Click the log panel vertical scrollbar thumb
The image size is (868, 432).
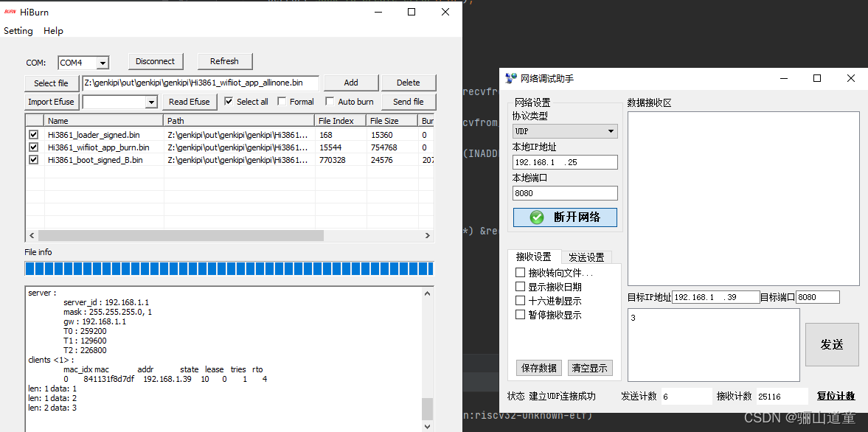click(x=427, y=409)
